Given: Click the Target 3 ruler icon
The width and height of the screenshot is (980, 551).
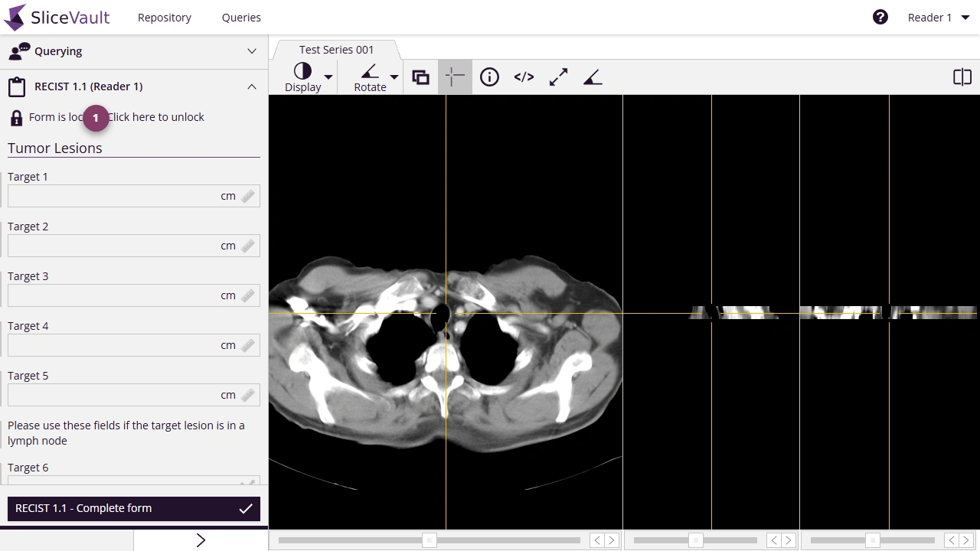Looking at the screenshot, I should (247, 295).
